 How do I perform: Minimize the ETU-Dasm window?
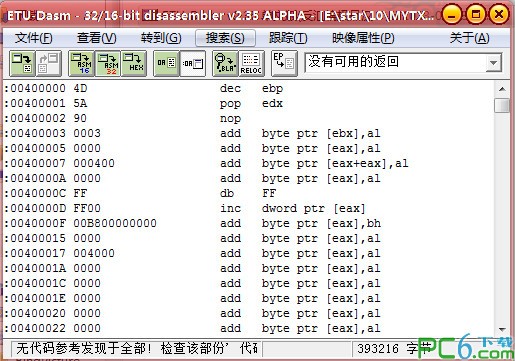pyautogui.click(x=452, y=14)
